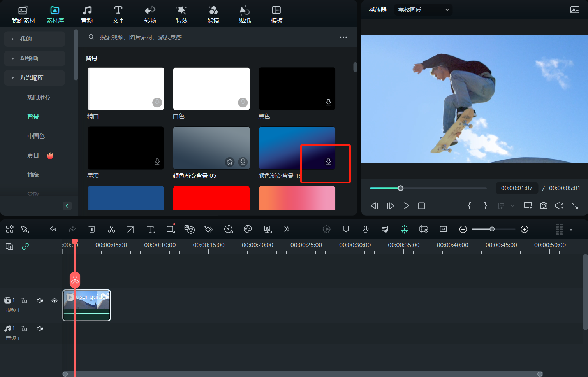Image resolution: width=588 pixels, height=377 pixels.
Task: Step forward one frame in player
Action: click(391, 206)
